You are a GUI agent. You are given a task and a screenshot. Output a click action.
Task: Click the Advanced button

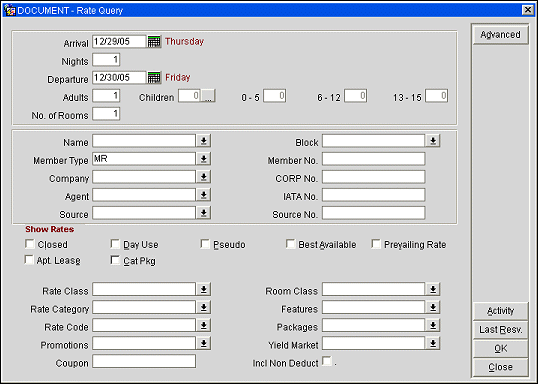[500, 35]
